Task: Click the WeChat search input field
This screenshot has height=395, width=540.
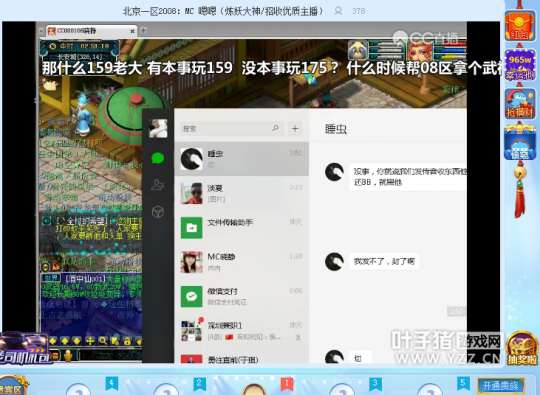Action: click(x=231, y=128)
